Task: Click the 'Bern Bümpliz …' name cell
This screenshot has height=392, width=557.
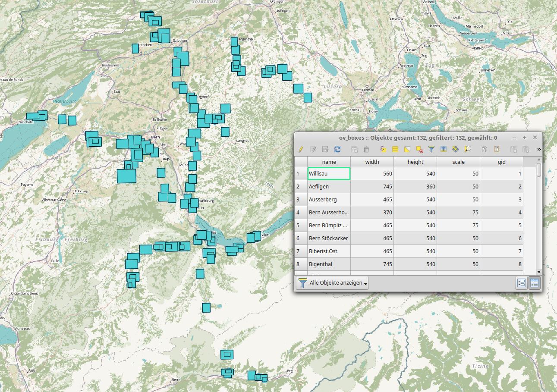Action: coord(329,226)
